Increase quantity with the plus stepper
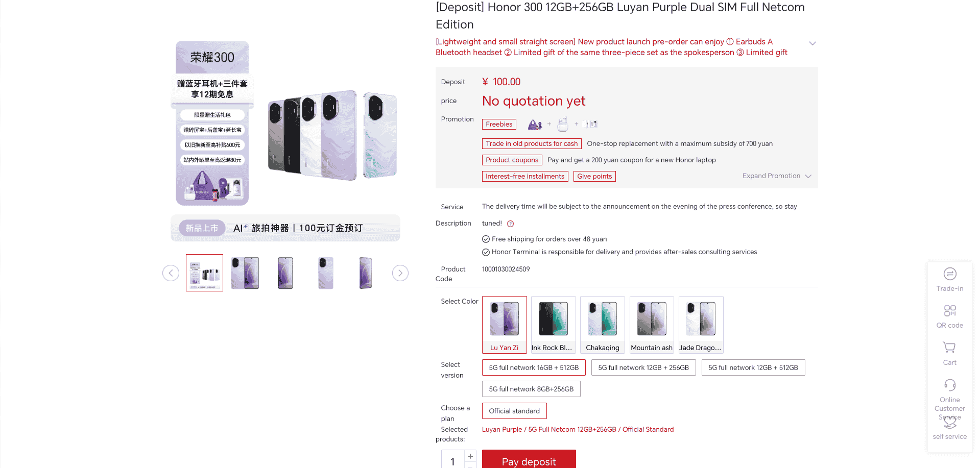 tap(470, 456)
